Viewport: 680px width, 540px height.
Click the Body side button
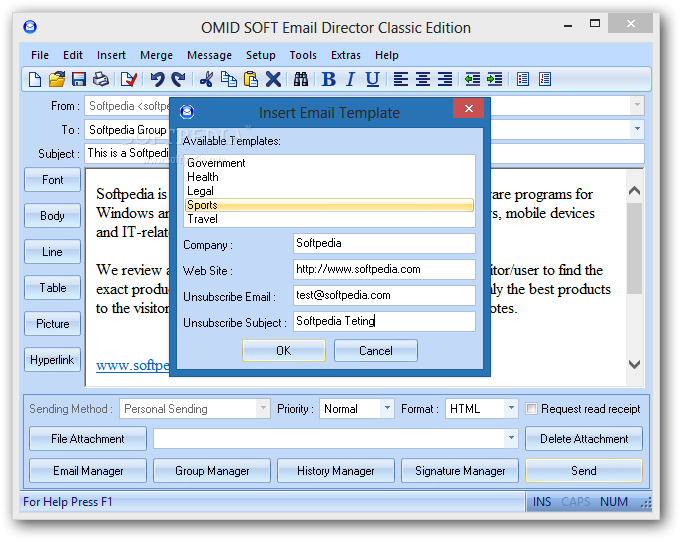tap(52, 216)
